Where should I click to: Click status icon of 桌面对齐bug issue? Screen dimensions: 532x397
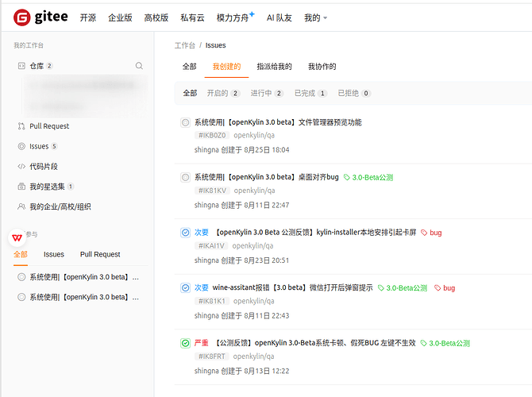coord(185,177)
